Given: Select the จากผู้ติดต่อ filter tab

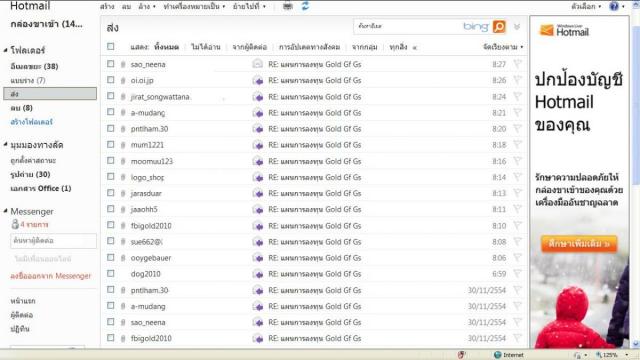Looking at the screenshot, I should tap(249, 47).
